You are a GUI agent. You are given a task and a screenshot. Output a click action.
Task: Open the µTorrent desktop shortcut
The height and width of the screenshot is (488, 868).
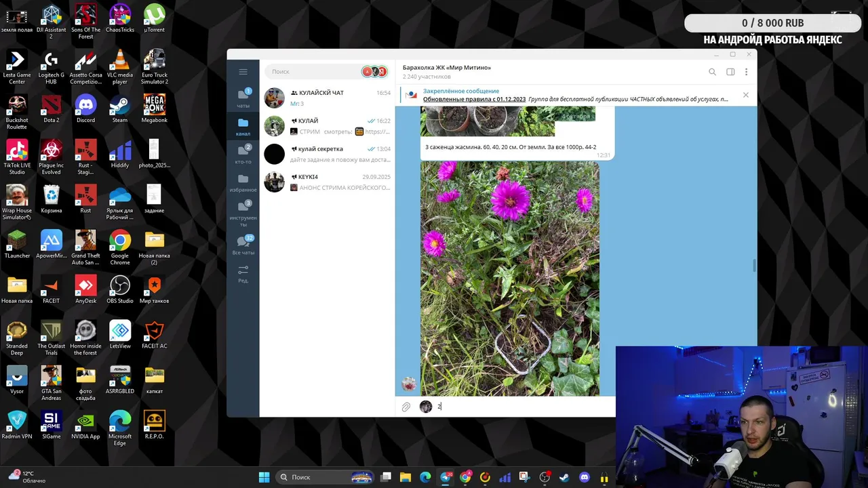click(154, 19)
